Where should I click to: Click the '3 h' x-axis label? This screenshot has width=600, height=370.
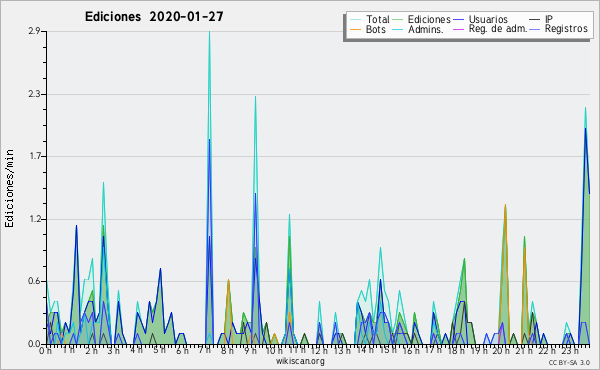tap(113, 351)
